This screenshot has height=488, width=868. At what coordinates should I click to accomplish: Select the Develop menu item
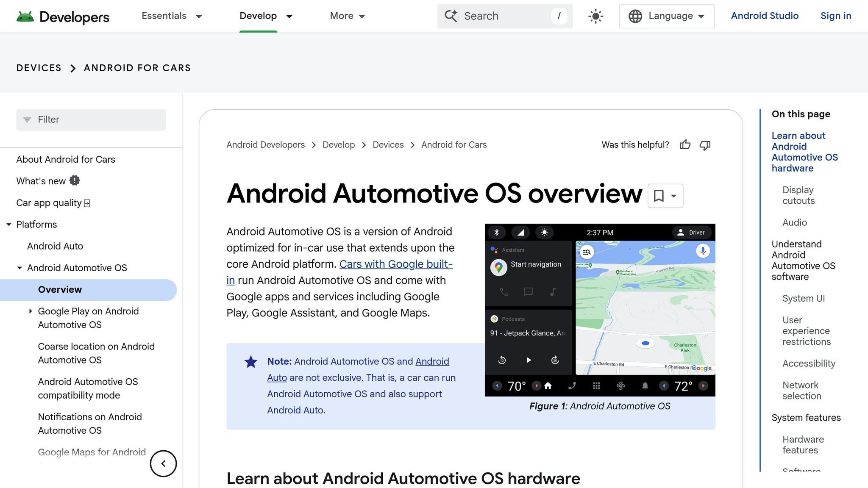click(x=258, y=16)
